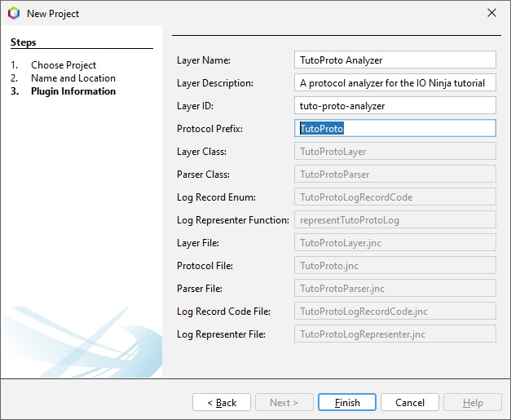Screen dimensions: 511x420
Task: Select the Protocol Prefix input field
Action: [x=395, y=128]
